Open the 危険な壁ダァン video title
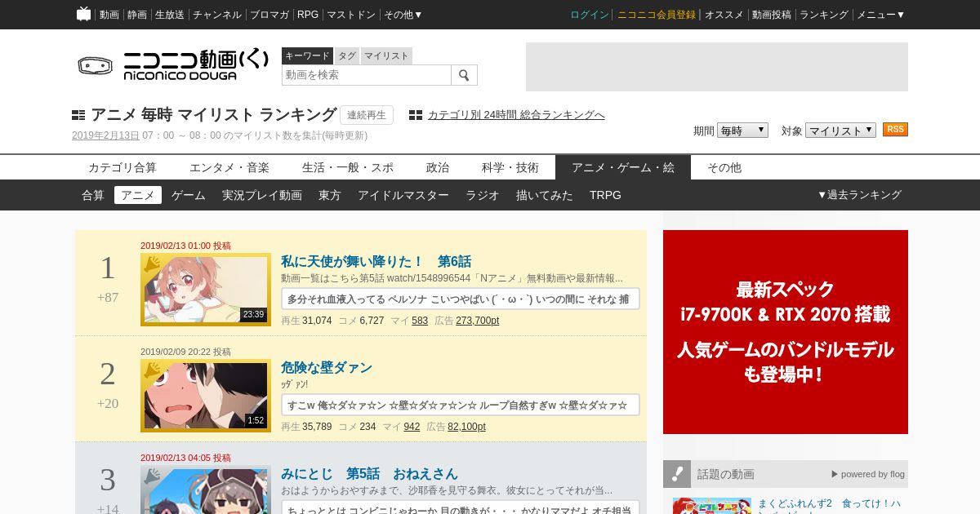 pos(327,368)
